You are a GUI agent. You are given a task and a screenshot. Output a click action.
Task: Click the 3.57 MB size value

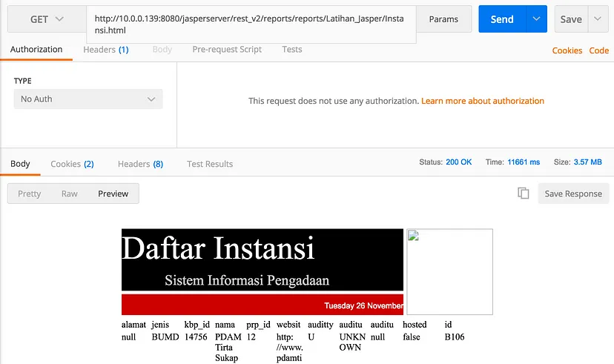pos(587,162)
